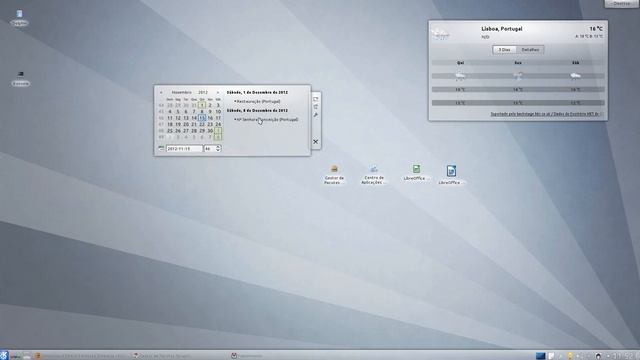The width and height of the screenshot is (640, 360).
Task: Open the Gestor de Pacotes desktop icon
Action: (334, 175)
